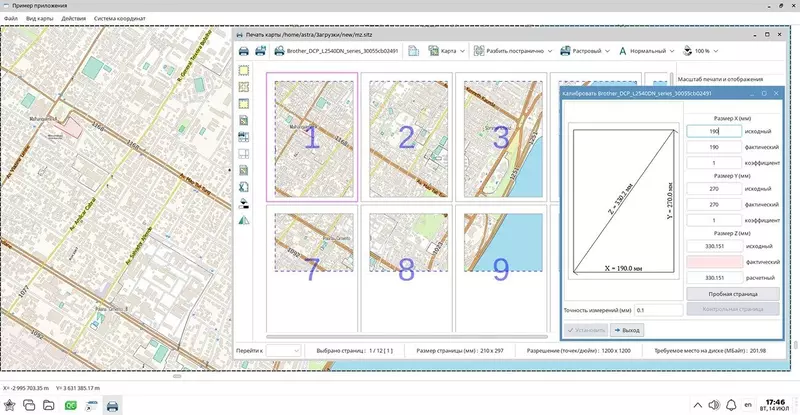Click the printer-with-grid icon in the left sidebar
The height and width of the screenshot is (415, 800).
tap(244, 137)
